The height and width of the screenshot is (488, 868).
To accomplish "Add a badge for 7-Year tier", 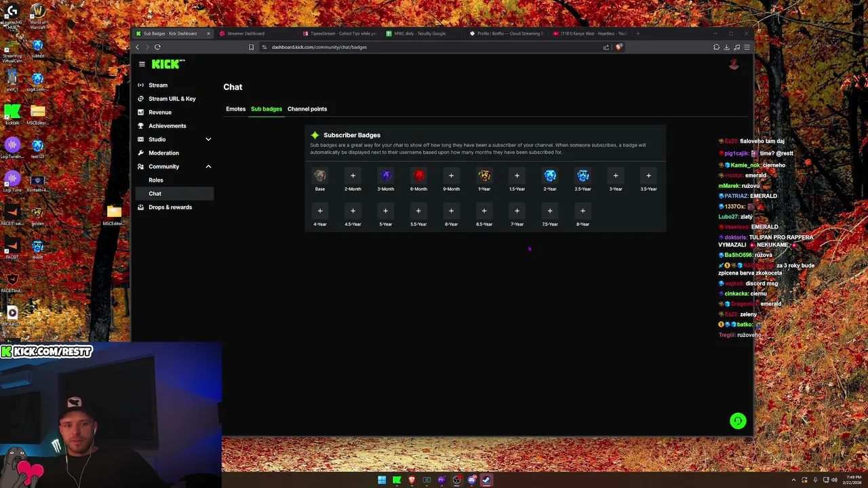I will pyautogui.click(x=517, y=211).
